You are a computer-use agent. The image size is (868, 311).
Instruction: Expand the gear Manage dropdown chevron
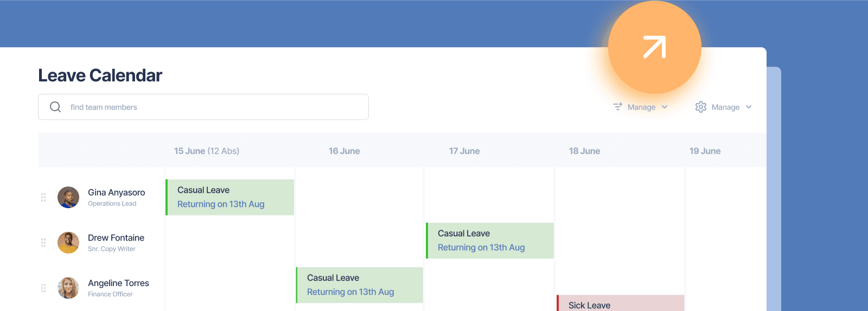click(749, 107)
